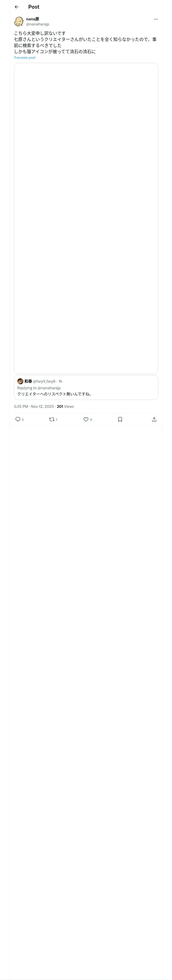Open the @nanaharajp handle under author name
Screen dimensions: 172x980
(x=37, y=24)
